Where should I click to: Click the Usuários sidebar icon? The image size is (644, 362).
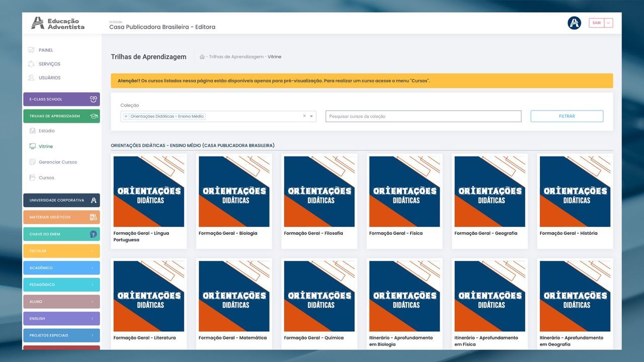click(x=31, y=78)
